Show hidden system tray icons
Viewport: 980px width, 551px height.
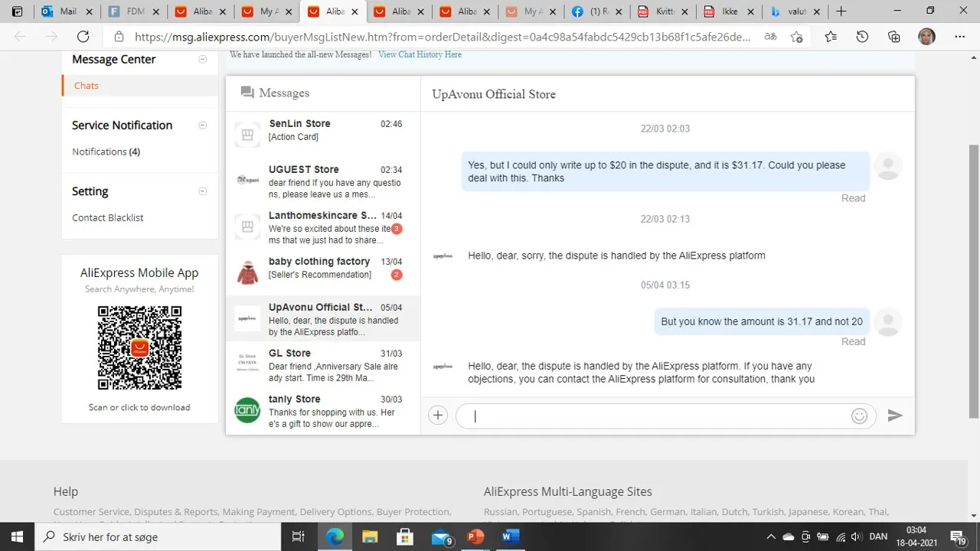point(771,536)
